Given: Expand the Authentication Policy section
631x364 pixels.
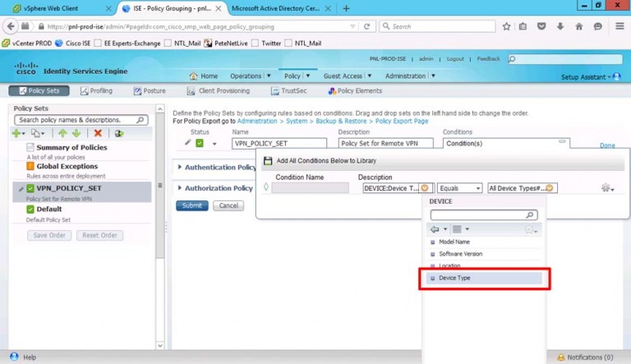Looking at the screenshot, I should point(180,167).
